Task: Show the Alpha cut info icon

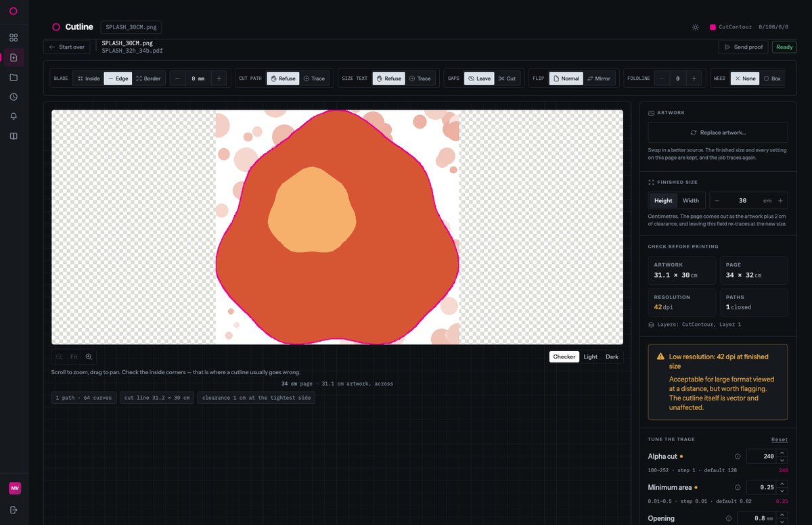Action: coord(738,457)
